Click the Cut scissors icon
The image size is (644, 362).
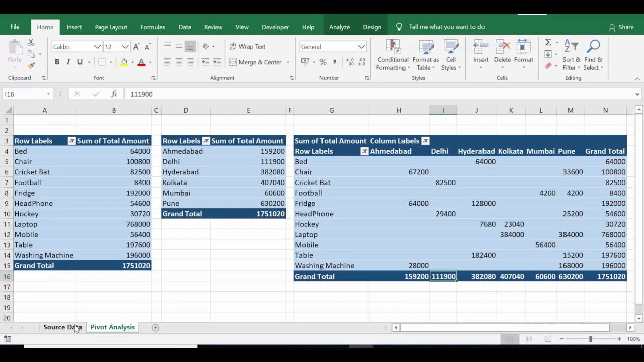pyautogui.click(x=31, y=43)
